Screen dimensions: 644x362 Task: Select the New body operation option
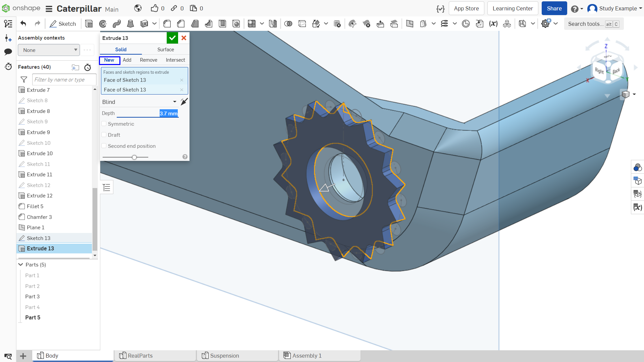click(109, 60)
